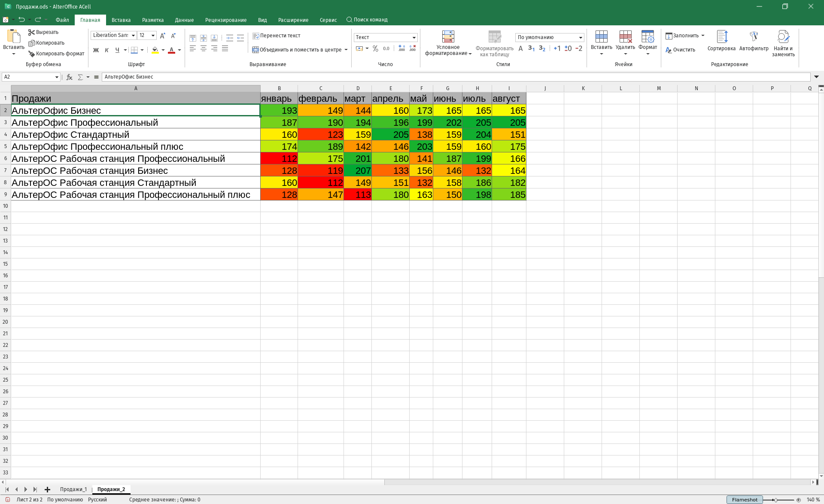Apply percent format
Viewport: 824px width, 504px height.
(375, 49)
